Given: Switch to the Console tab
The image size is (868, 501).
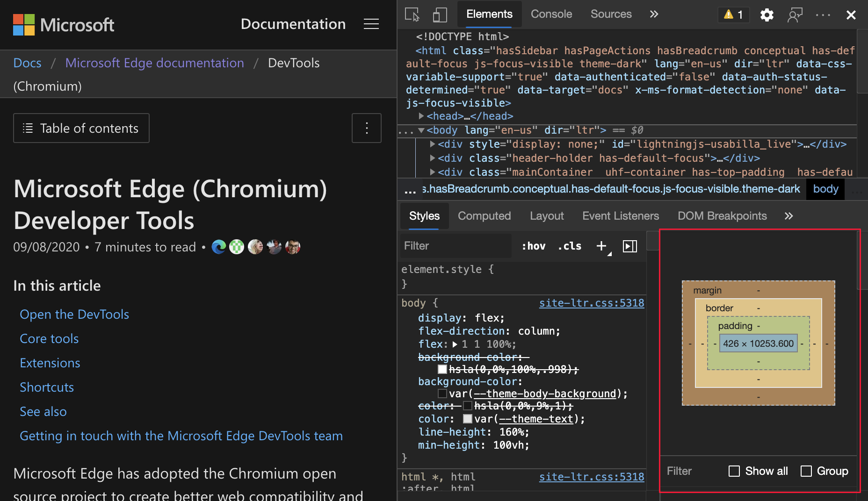Looking at the screenshot, I should click(x=551, y=14).
